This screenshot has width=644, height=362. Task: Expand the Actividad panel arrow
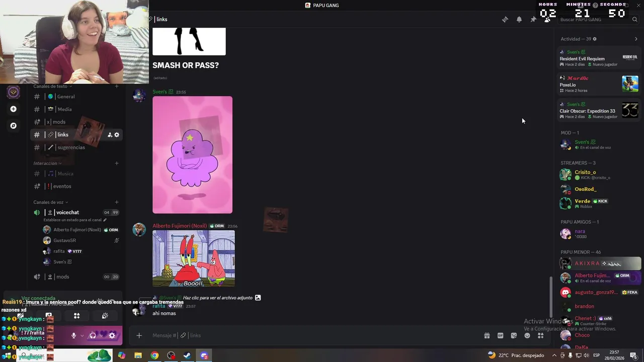click(x=635, y=39)
